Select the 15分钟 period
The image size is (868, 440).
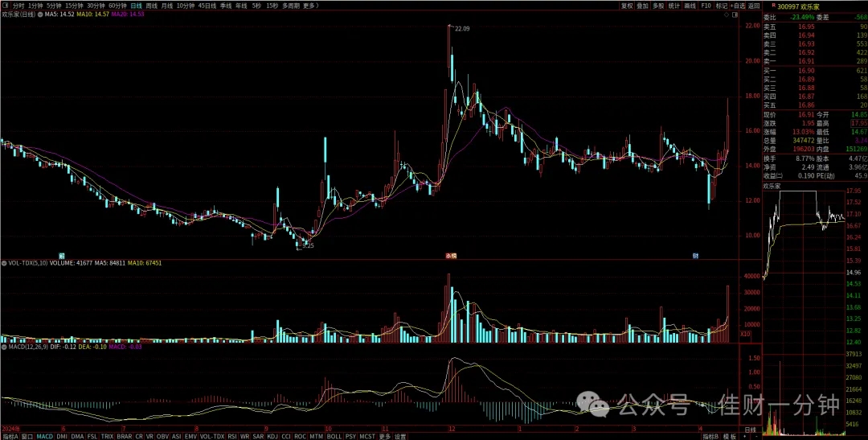74,6
